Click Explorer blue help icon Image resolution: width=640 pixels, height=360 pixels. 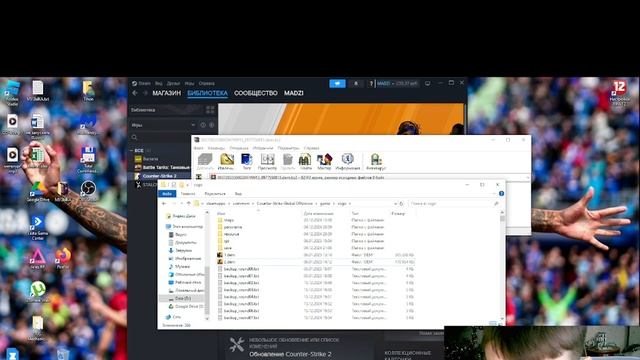pos(501,193)
